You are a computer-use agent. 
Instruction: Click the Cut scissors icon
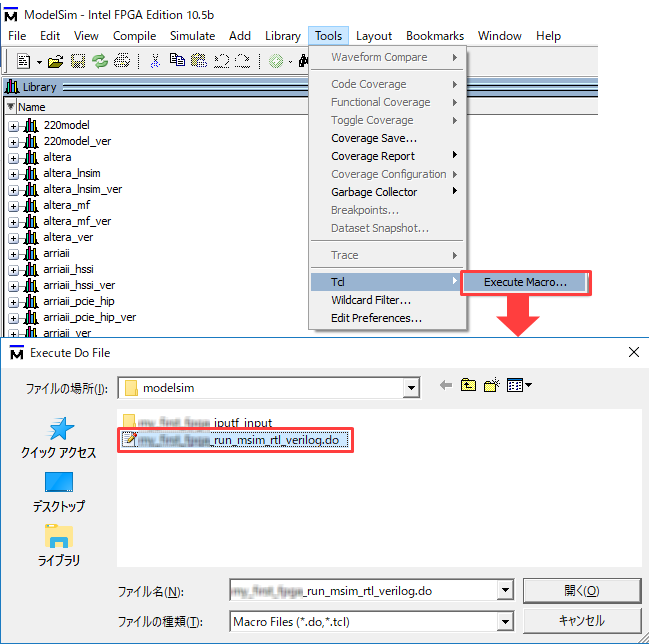155,61
